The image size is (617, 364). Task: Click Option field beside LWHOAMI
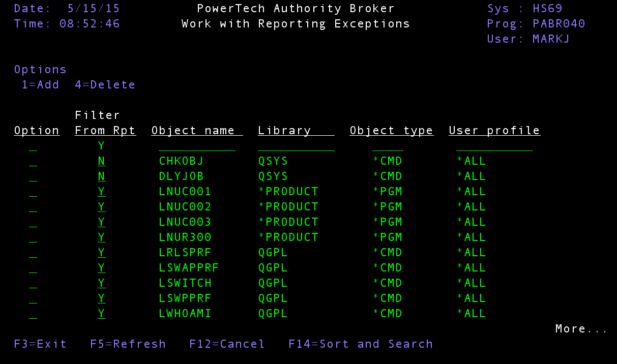33,314
